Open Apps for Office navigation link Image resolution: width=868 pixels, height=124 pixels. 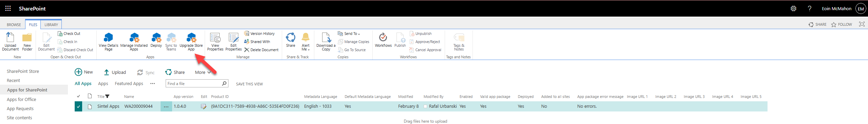(21, 99)
